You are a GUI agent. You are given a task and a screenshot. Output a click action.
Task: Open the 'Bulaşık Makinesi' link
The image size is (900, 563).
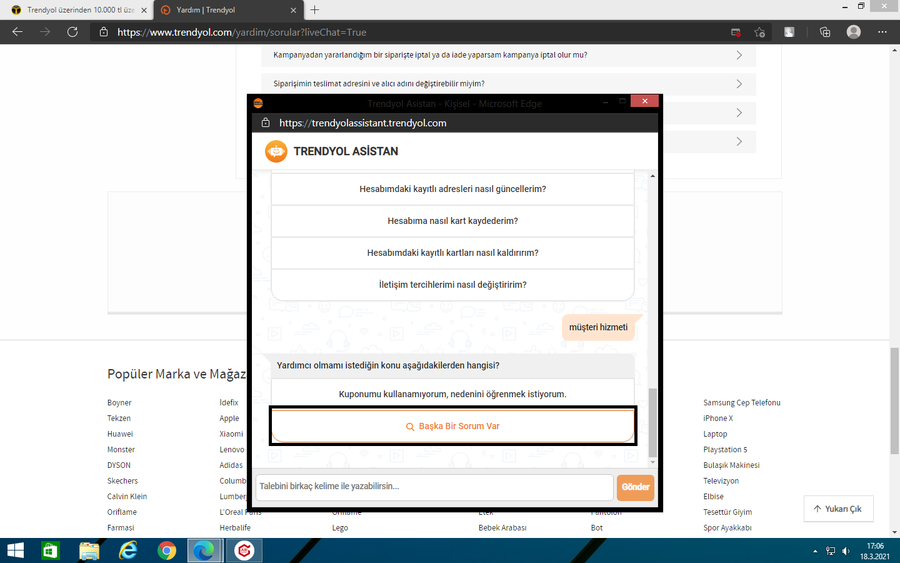[x=731, y=465]
